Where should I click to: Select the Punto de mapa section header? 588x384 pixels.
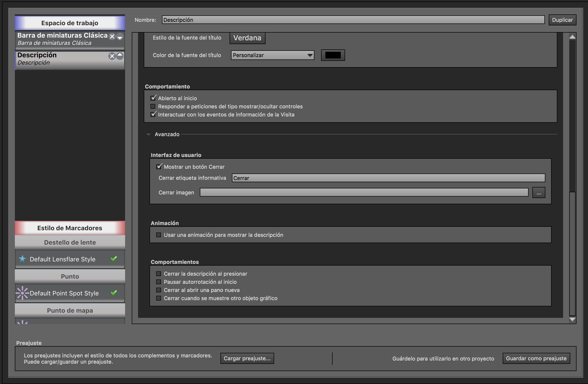(x=70, y=310)
